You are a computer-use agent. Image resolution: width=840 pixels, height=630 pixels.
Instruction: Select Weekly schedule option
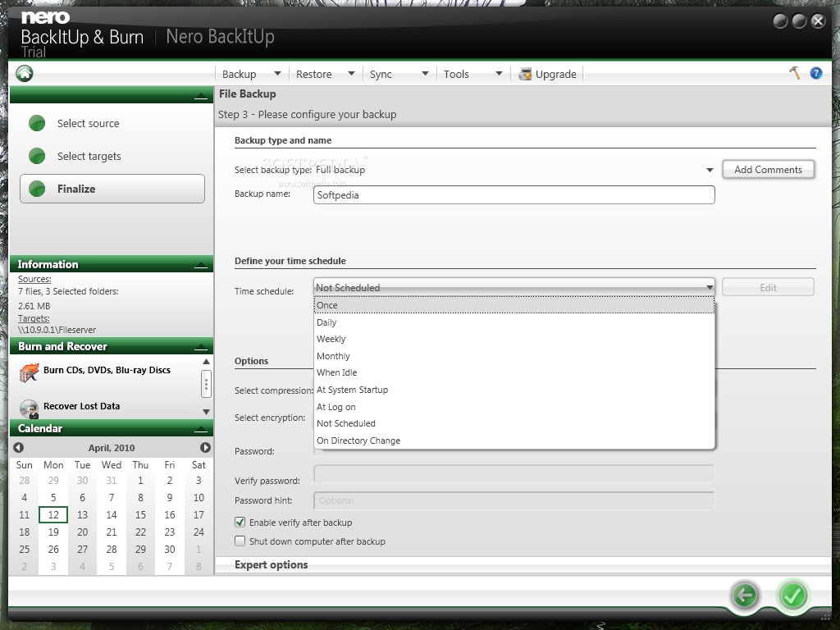coord(514,339)
